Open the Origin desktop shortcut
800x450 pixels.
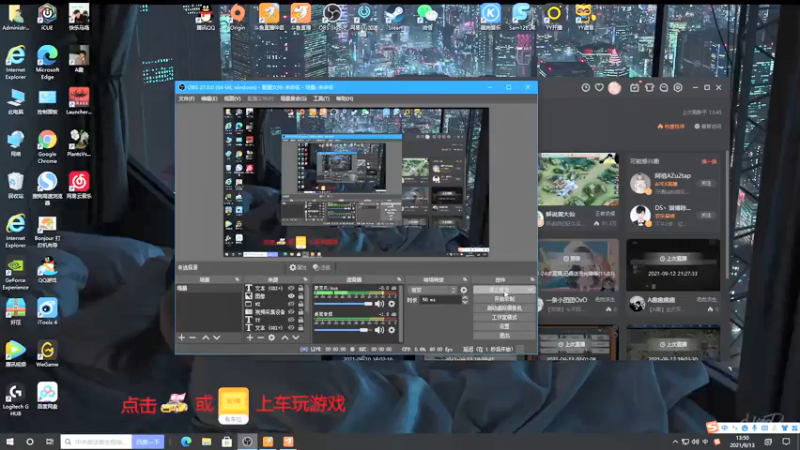point(237,16)
